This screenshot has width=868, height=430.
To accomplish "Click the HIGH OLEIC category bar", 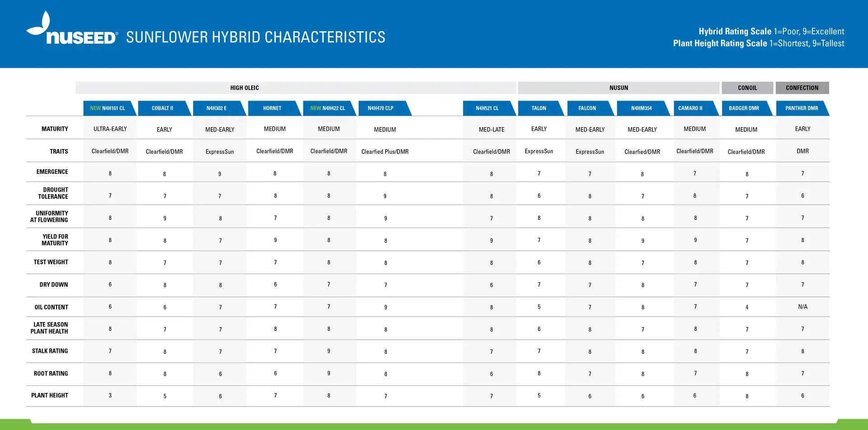I will tap(245, 88).
